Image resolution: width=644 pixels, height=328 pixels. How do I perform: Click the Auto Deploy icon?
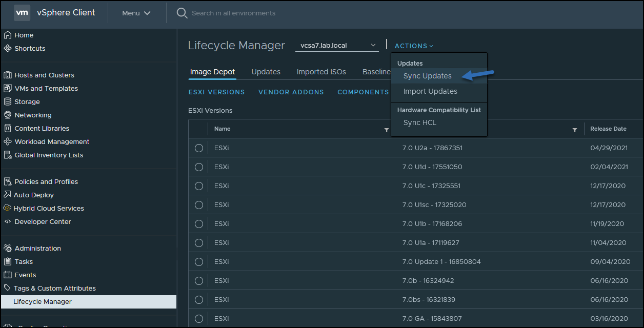pyautogui.click(x=8, y=195)
